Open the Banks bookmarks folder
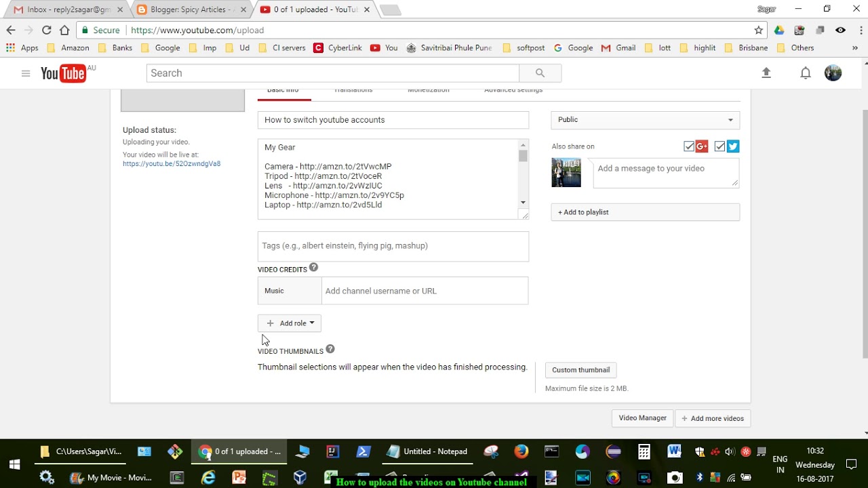Viewport: 868px width, 488px height. [115, 48]
